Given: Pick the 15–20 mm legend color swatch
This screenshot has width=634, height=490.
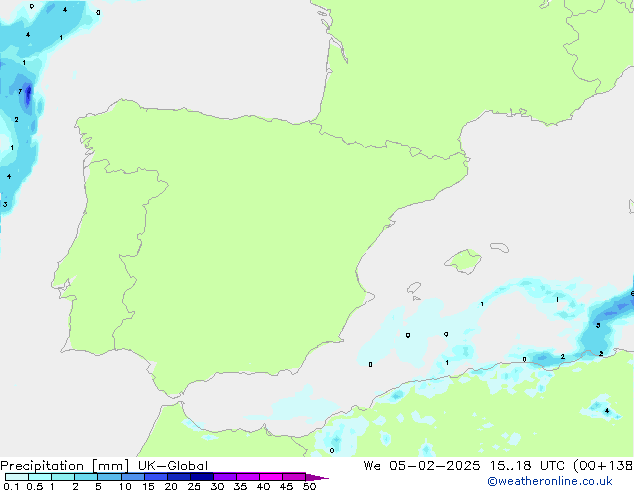Looking at the screenshot, I should [156, 477].
